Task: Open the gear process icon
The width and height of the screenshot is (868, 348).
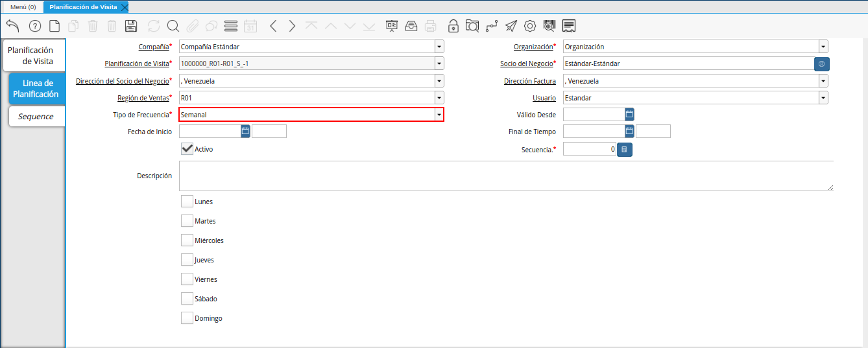Action: coord(530,26)
